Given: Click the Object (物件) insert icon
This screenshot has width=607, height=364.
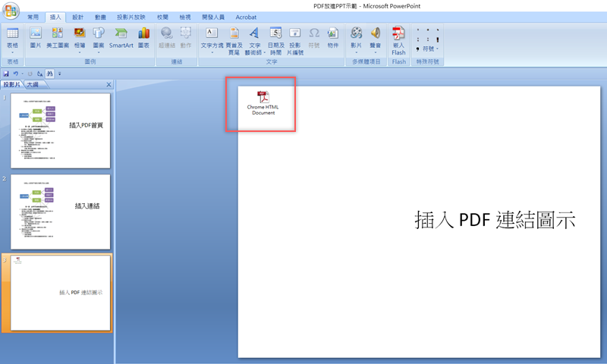Looking at the screenshot, I should 332,37.
